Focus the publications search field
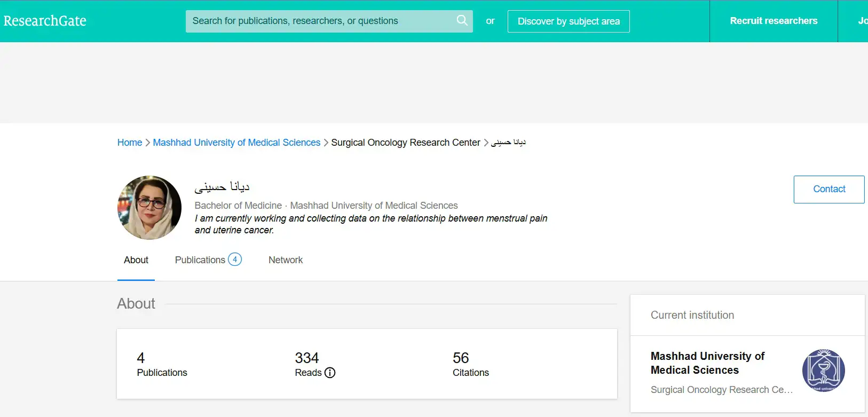 point(320,21)
